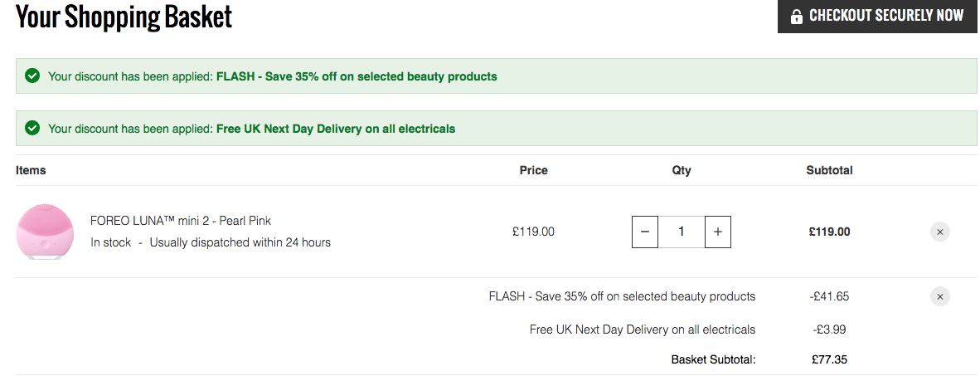Click the item price £119.00
The image size is (980, 376).
coord(533,232)
